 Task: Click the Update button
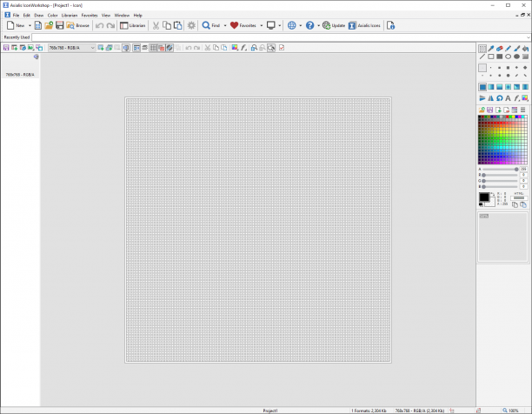pos(334,25)
